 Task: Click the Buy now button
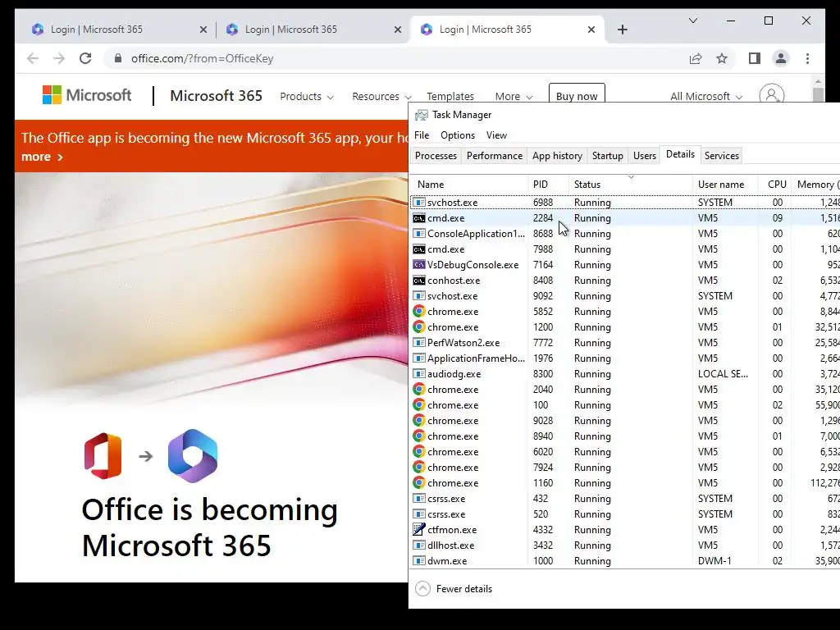point(577,95)
